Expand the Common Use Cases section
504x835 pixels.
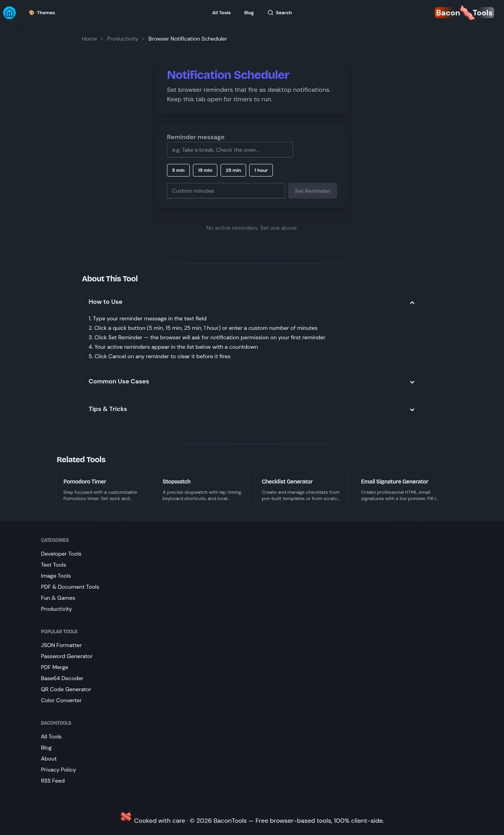click(412, 382)
